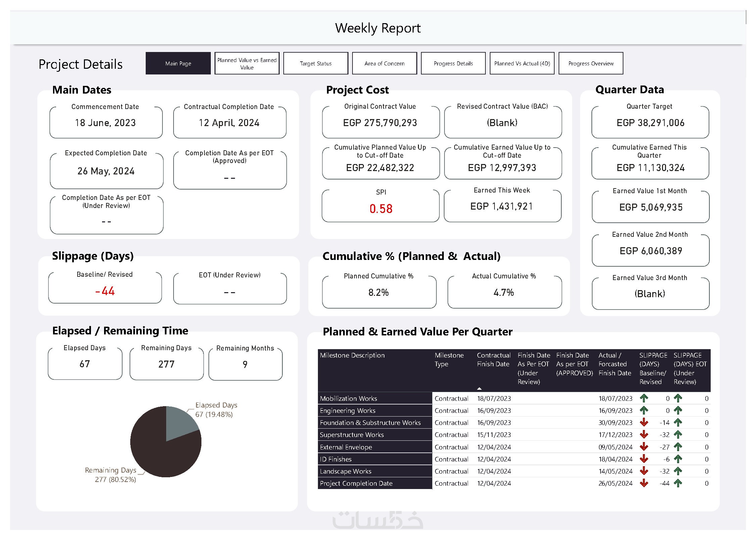
Task: Switch to Planned Value vs Earned Value page
Action: pyautogui.click(x=247, y=63)
